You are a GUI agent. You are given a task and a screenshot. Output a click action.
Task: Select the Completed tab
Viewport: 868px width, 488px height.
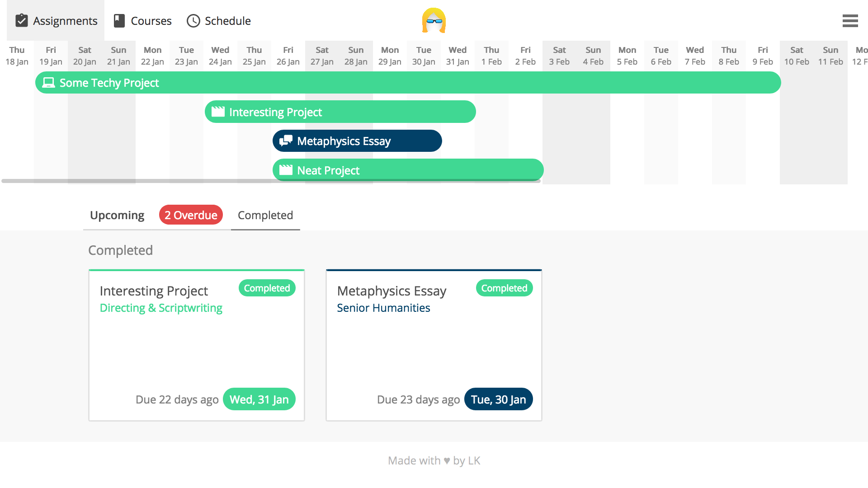[265, 215]
